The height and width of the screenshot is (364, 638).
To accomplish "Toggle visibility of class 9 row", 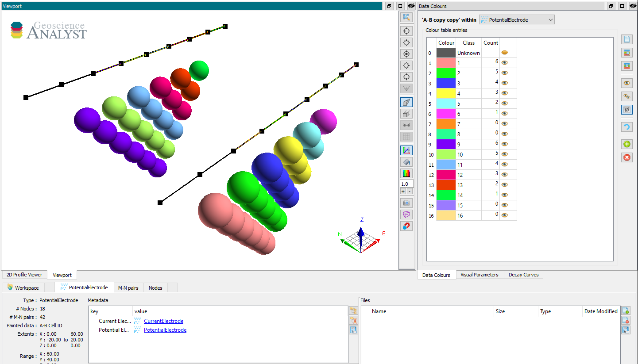I will [504, 144].
